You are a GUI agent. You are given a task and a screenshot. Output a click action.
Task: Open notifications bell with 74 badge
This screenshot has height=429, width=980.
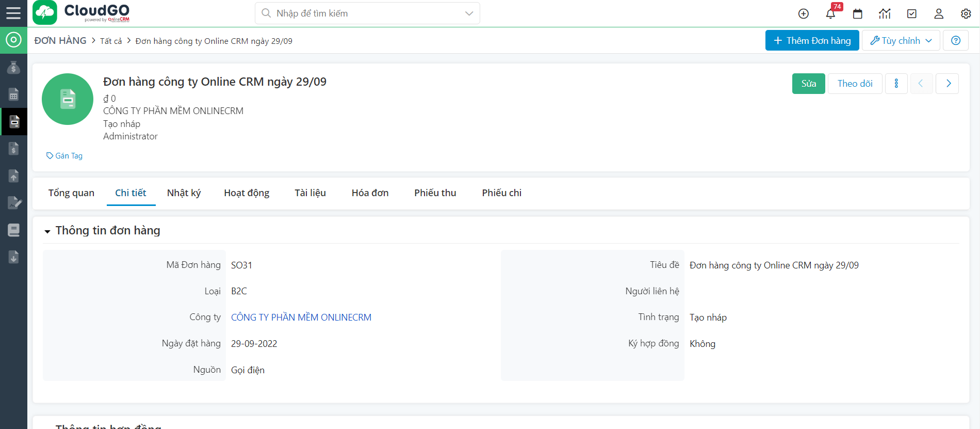click(831, 13)
